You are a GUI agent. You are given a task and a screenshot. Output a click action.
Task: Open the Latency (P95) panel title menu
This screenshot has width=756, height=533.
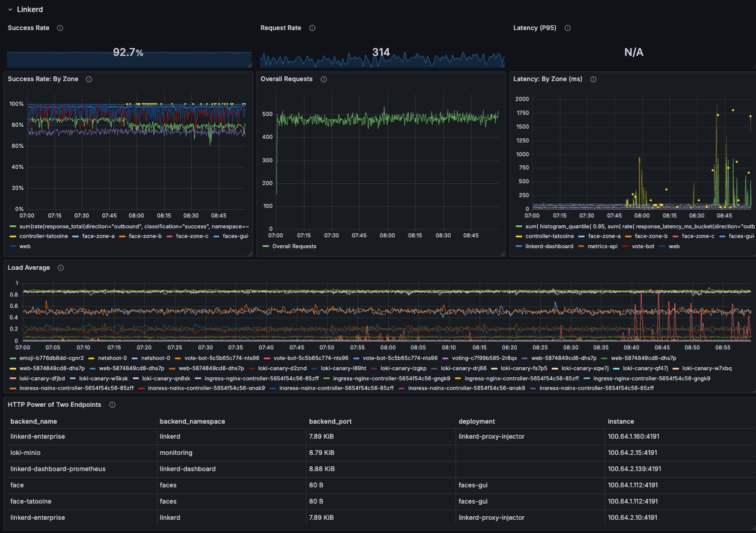tap(534, 28)
